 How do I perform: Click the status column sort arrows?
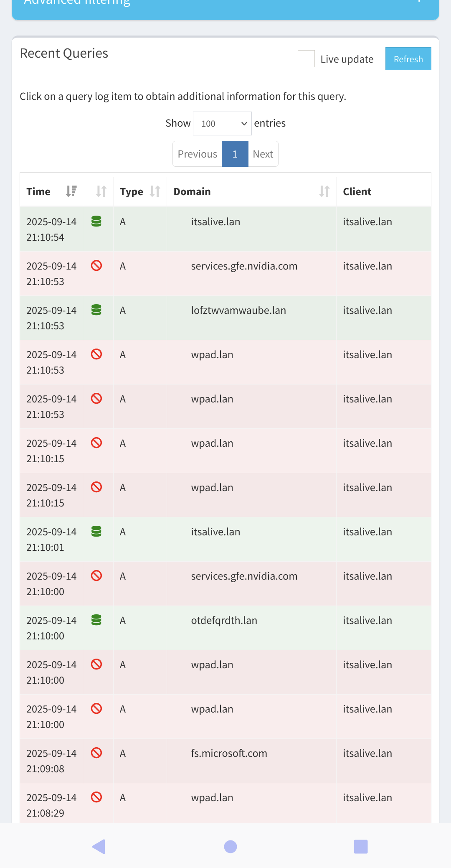pos(101,191)
